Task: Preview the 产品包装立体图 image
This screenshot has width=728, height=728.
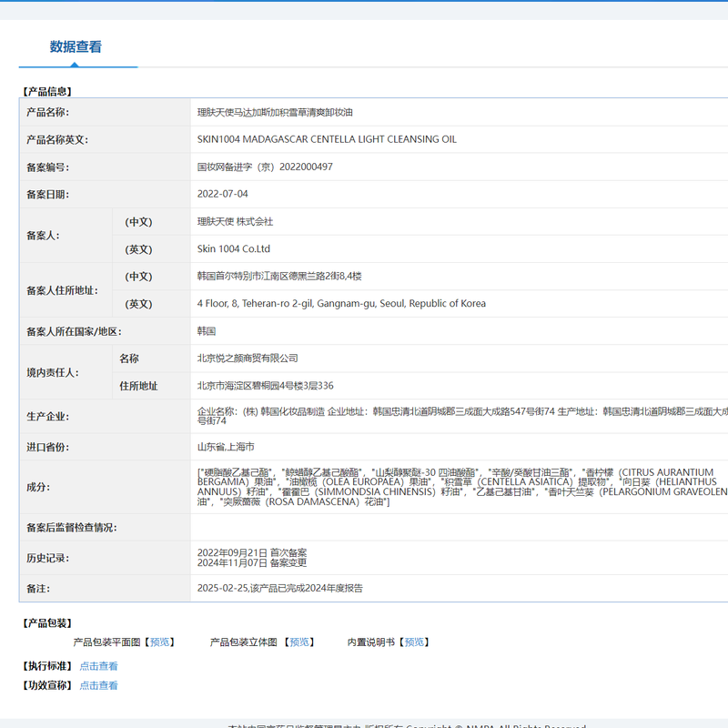Action: point(301,642)
